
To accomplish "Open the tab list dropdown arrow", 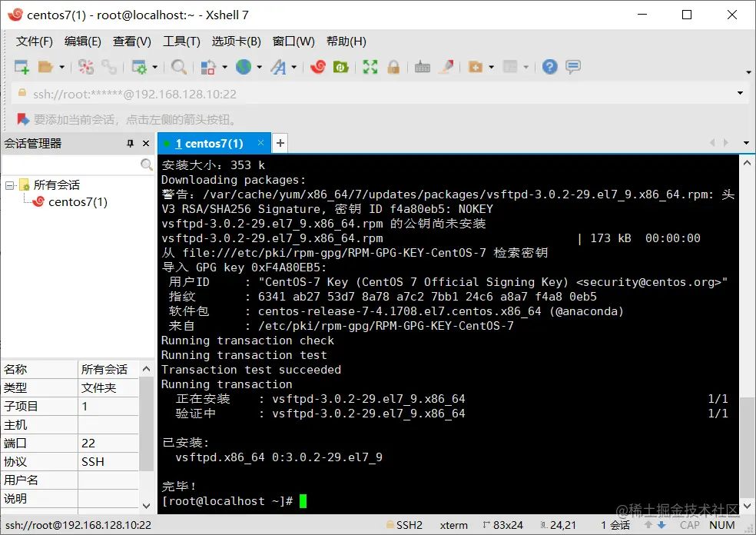I will [x=746, y=143].
